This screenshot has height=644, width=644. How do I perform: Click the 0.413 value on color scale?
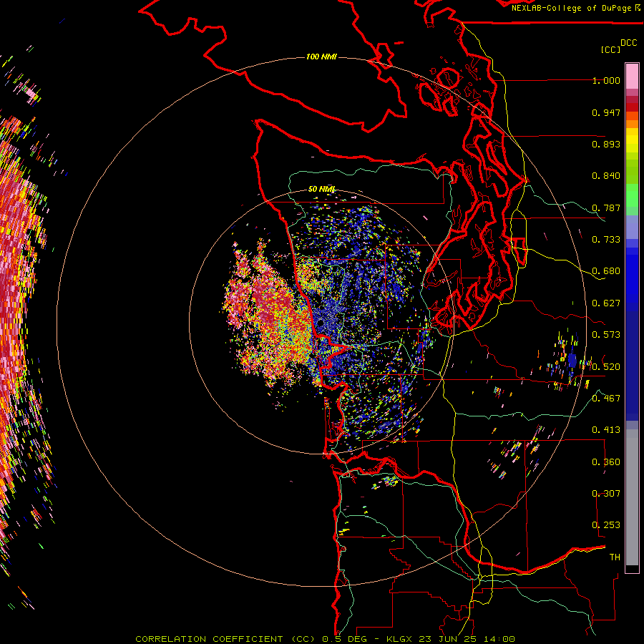[606, 430]
